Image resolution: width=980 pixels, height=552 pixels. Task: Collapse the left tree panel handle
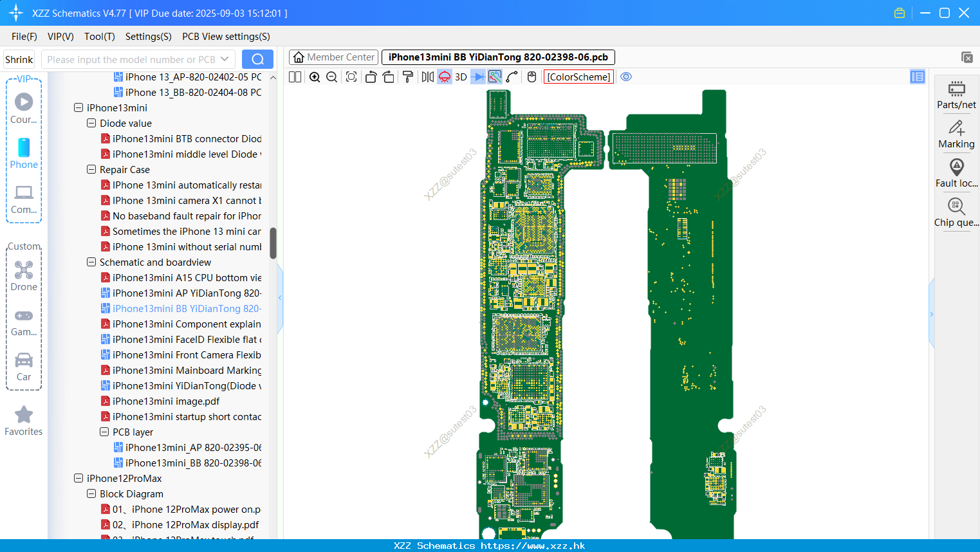pos(280,298)
